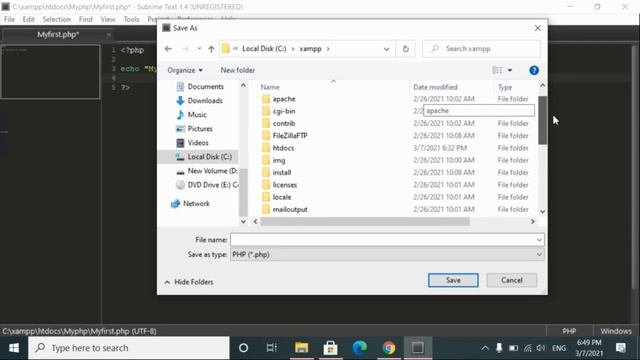The height and width of the screenshot is (360, 640).
Task: Click xampp in the address bar
Action: (311, 49)
